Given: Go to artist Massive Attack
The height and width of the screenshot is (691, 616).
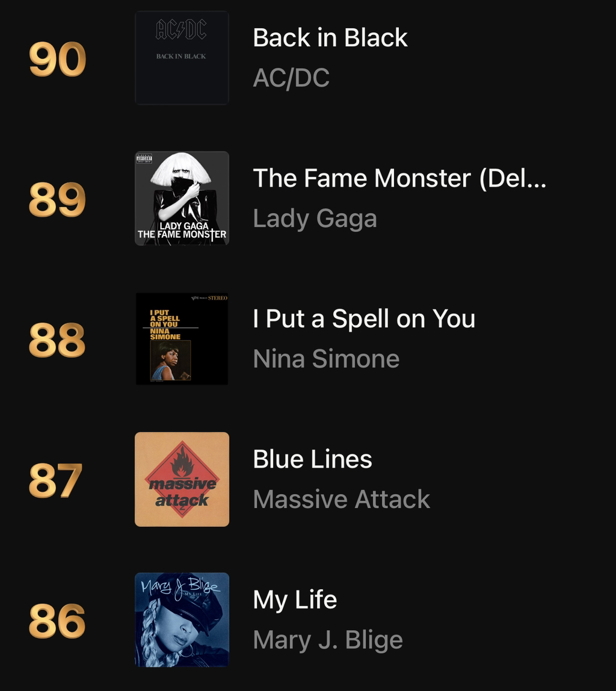Looking at the screenshot, I should tap(342, 500).
